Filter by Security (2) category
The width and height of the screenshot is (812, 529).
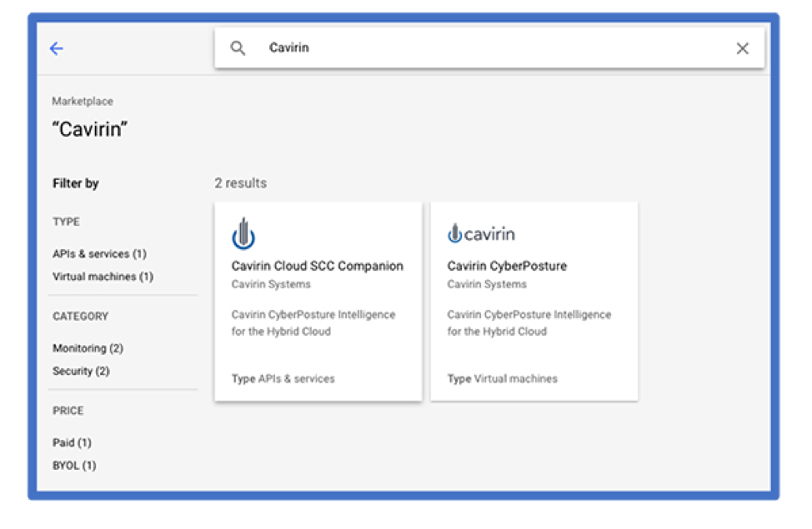81,371
